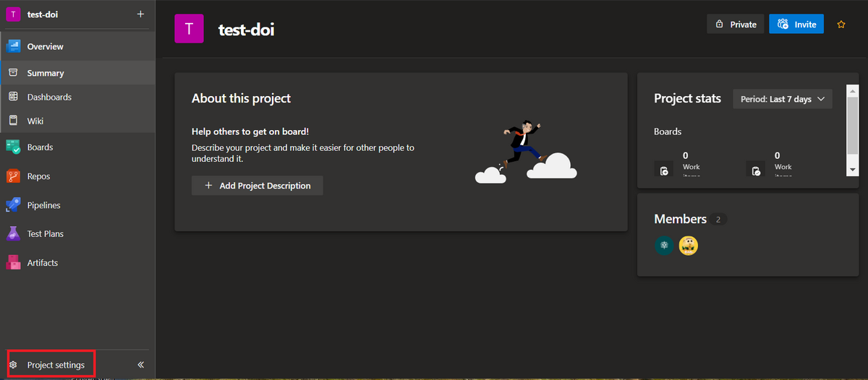This screenshot has width=868, height=380.
Task: Click the Members count badge
Action: tap(718, 219)
